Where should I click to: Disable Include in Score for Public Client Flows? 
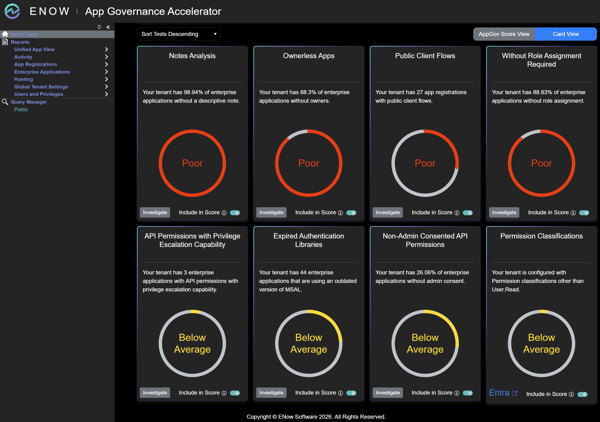(467, 213)
